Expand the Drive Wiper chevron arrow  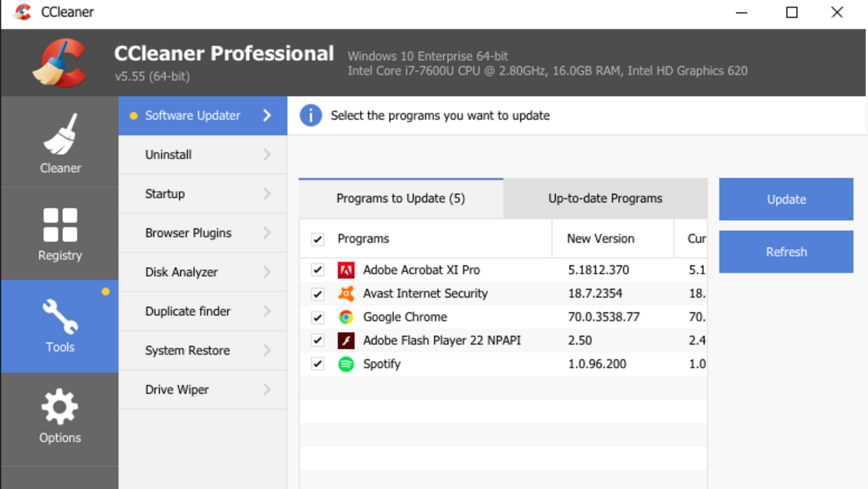(x=267, y=390)
